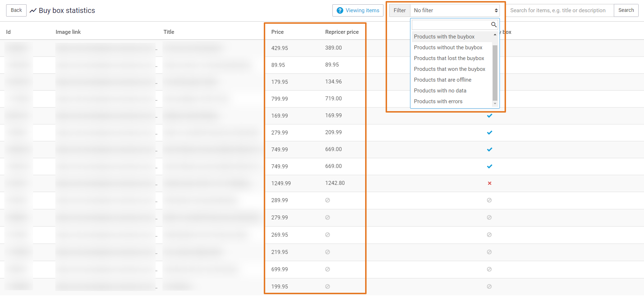644x296 pixels.
Task: Click the blue checkmark in the 169.99 row
Action: [489, 116]
